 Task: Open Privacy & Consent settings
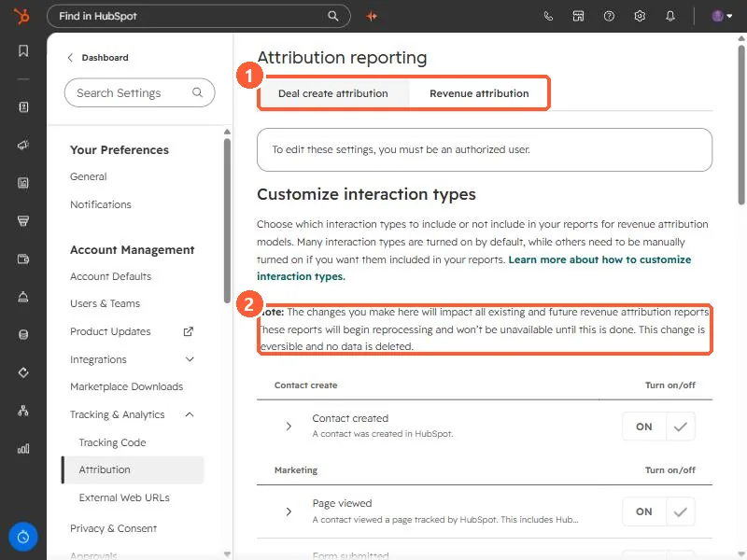pos(113,528)
